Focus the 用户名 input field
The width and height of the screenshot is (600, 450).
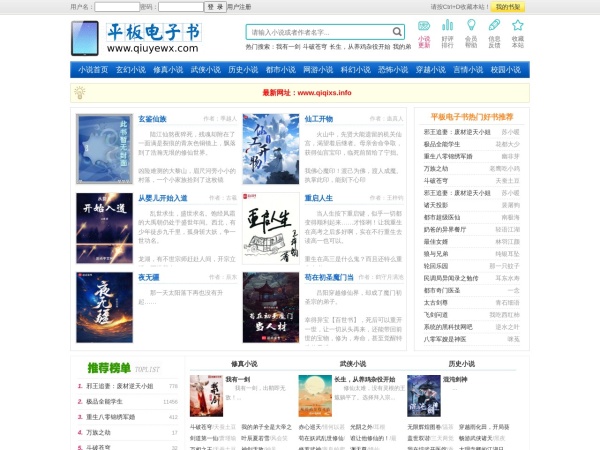click(x=117, y=7)
